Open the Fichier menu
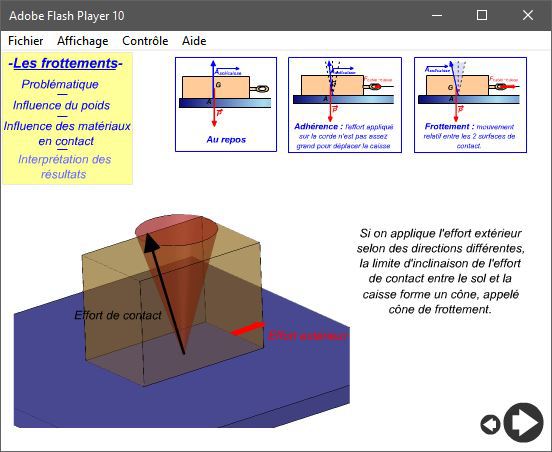552x452 pixels. [25, 41]
